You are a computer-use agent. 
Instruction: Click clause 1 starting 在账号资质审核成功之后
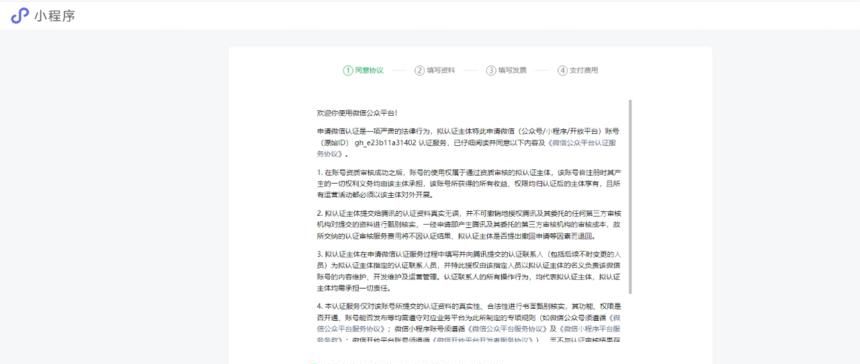tap(469, 183)
